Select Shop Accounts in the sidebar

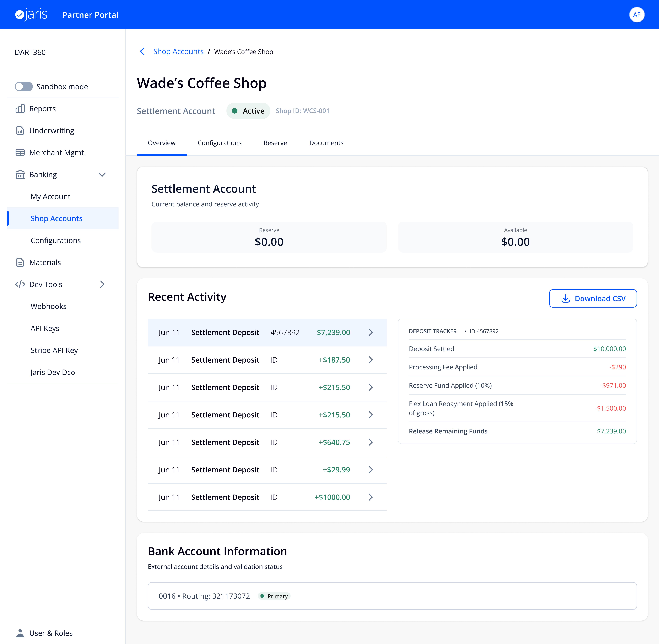coord(63,219)
